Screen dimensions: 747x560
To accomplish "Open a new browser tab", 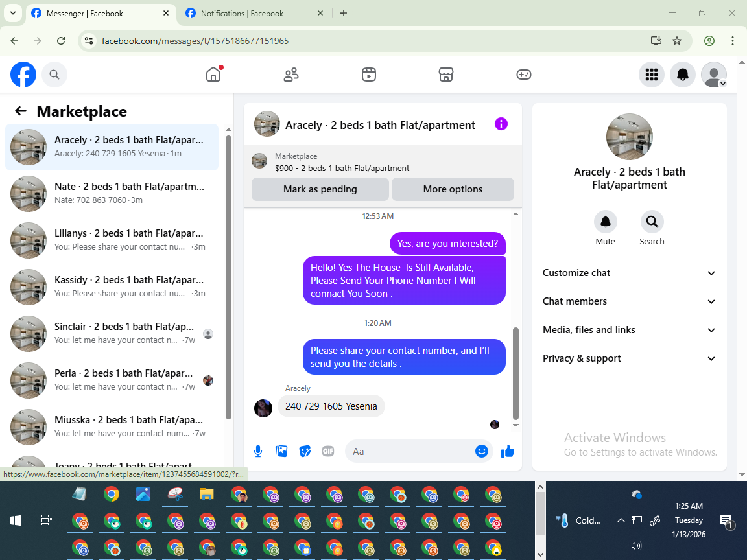I will (x=344, y=14).
